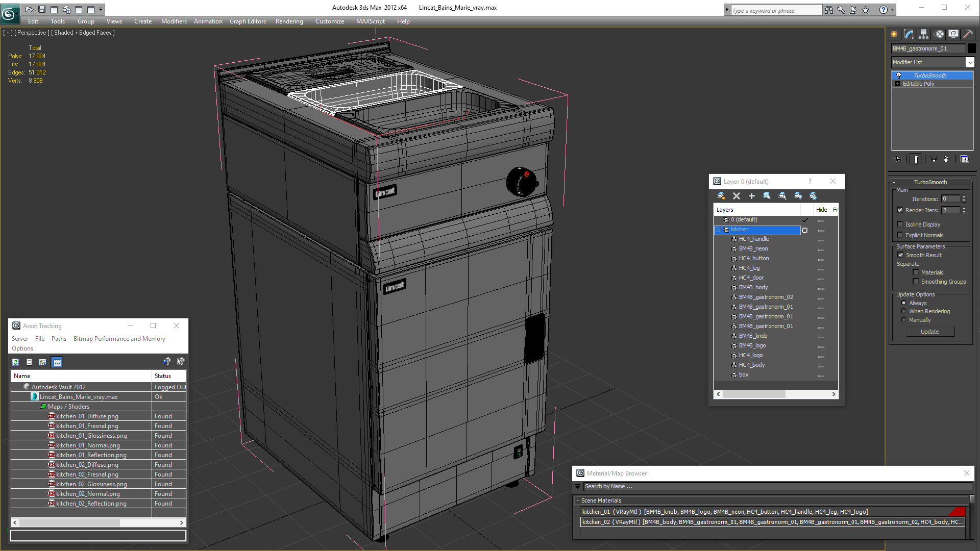Click the 3ds Max application logo button
Screen dimensions: 980x551
[x=9, y=14]
